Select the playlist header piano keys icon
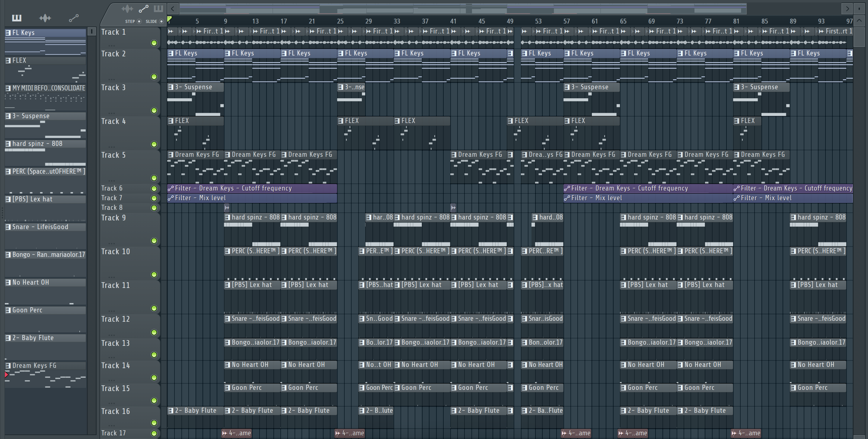This screenshot has width=868, height=439. pos(158,8)
